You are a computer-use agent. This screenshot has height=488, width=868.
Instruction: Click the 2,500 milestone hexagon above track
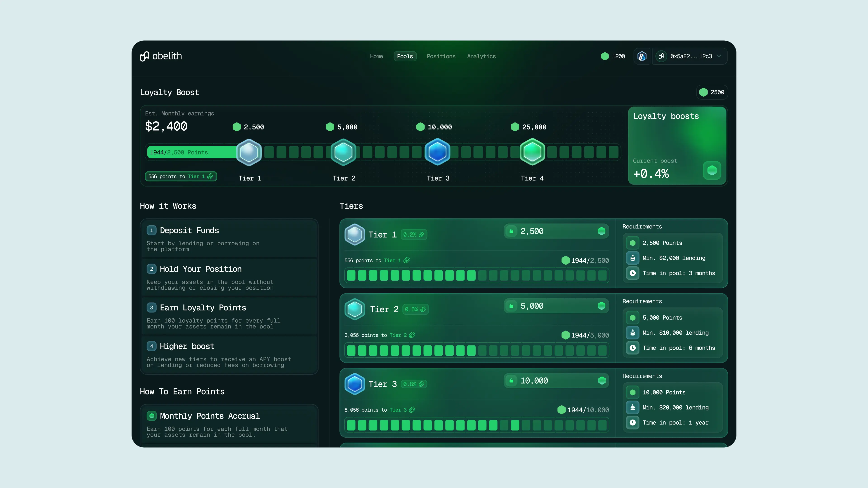click(237, 127)
